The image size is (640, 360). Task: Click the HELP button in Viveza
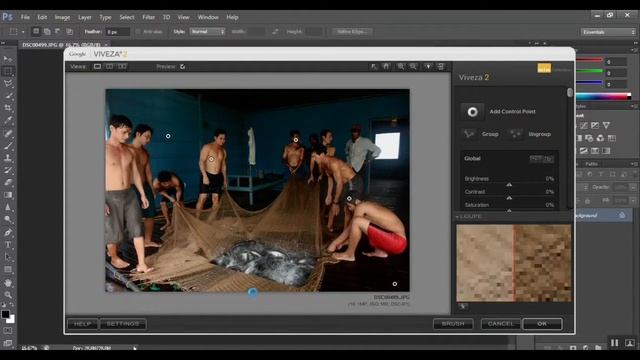82,324
